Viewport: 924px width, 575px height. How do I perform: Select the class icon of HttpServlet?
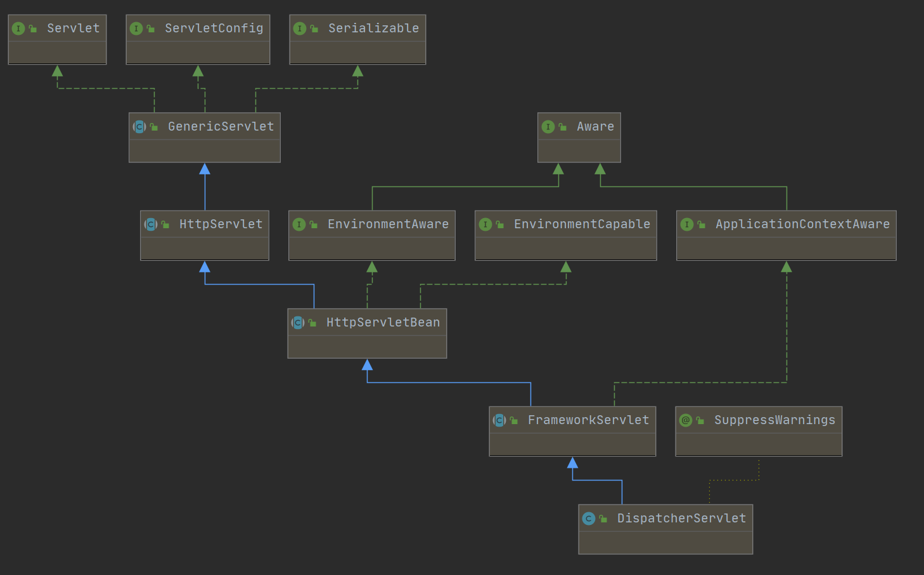150,224
